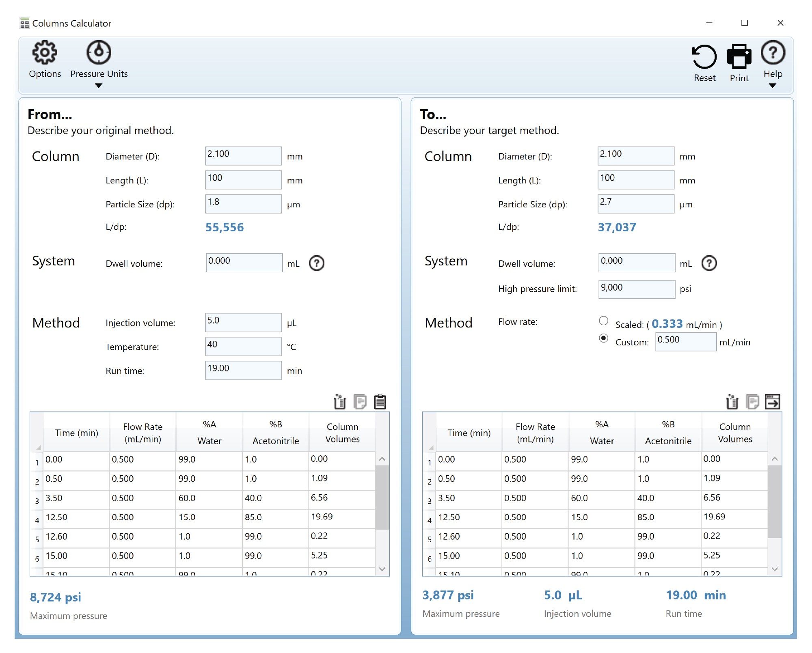Select row 5 header in To table
812x653 pixels.
tap(430, 539)
